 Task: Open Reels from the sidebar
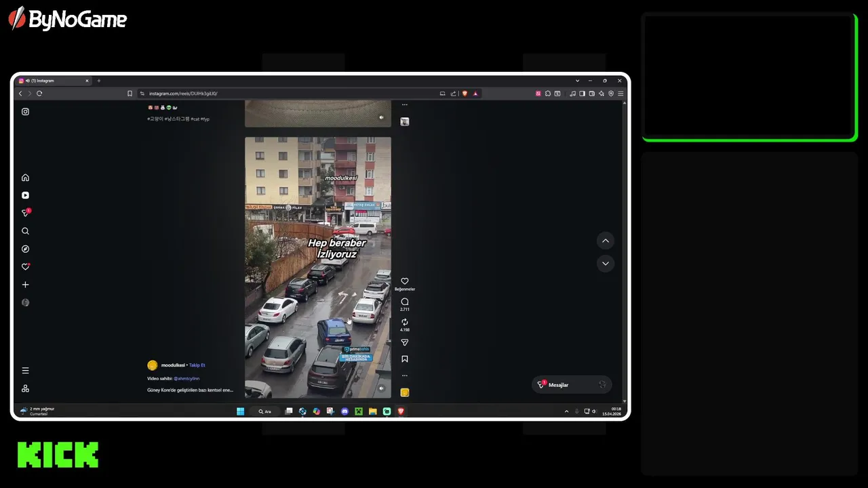pos(25,195)
